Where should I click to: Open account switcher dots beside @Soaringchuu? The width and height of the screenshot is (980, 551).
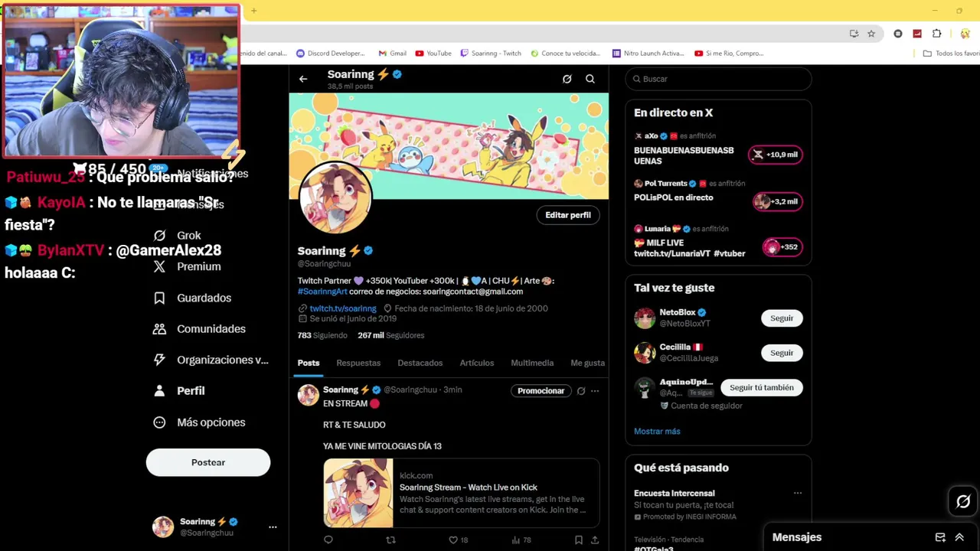click(273, 527)
